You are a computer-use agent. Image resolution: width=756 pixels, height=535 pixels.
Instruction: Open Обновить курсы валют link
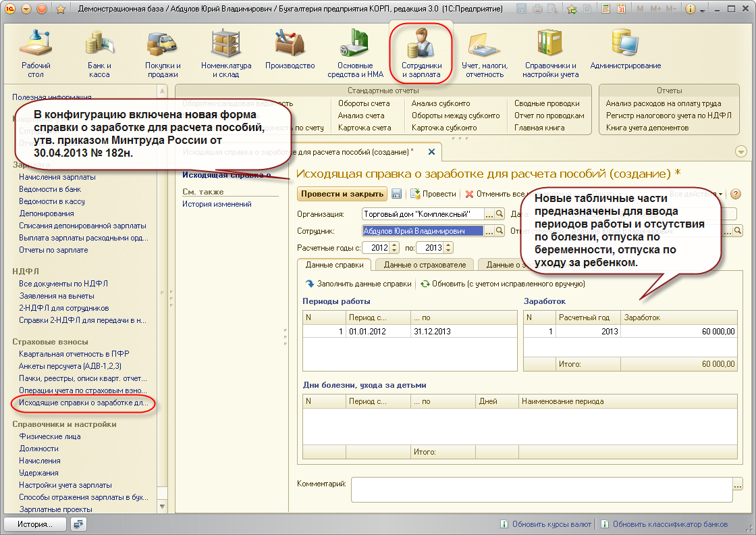point(551,524)
